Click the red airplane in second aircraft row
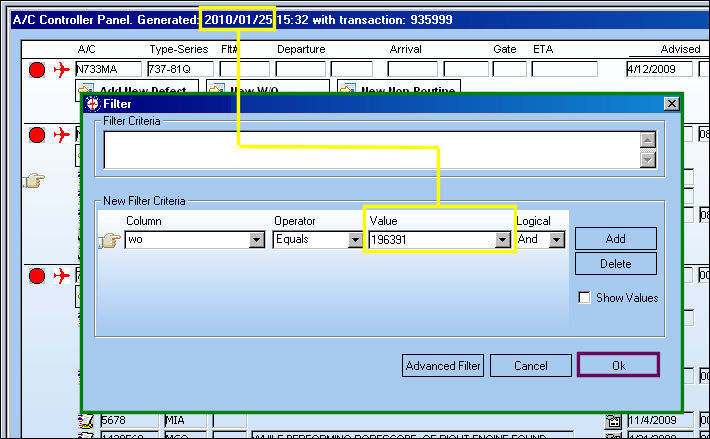 (62, 135)
